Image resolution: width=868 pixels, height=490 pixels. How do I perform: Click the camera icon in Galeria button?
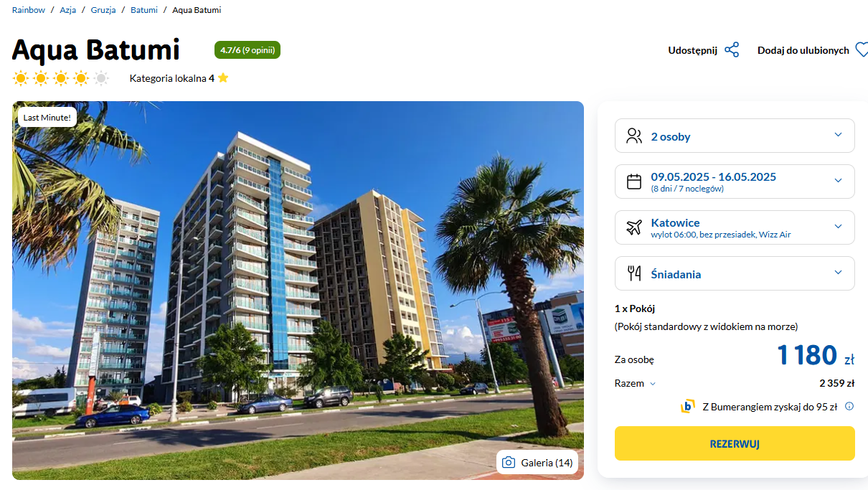pos(509,463)
